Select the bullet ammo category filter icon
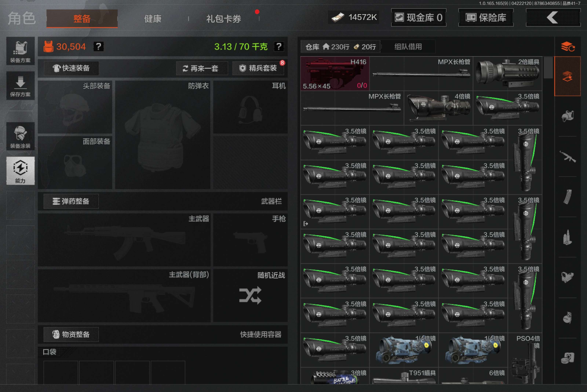Viewport: 587px width, 392px height. [567, 237]
